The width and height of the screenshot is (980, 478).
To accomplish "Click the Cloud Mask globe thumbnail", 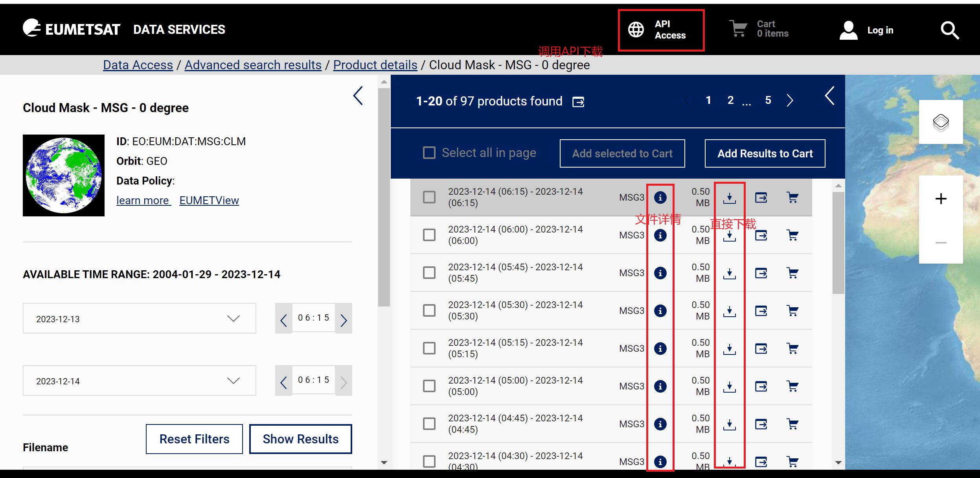I will [x=64, y=175].
